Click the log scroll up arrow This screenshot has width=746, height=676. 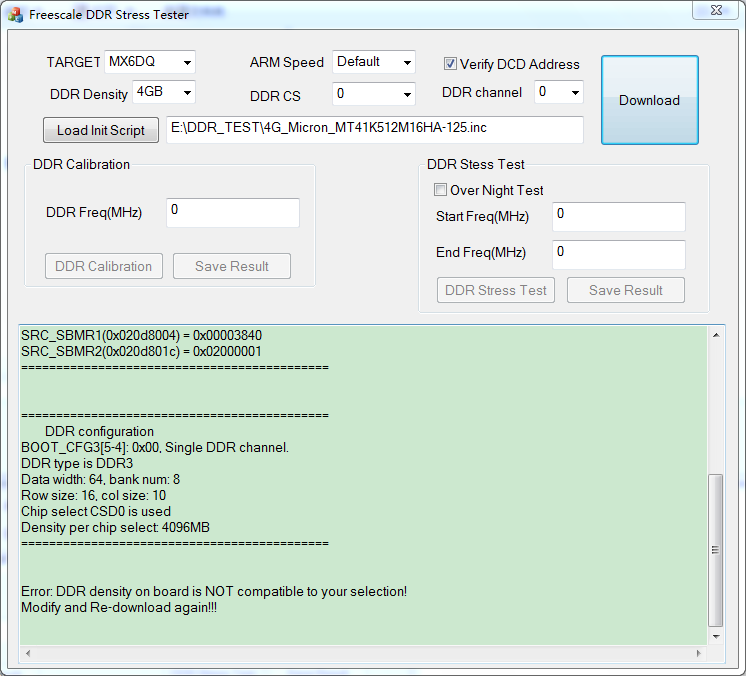[716, 335]
